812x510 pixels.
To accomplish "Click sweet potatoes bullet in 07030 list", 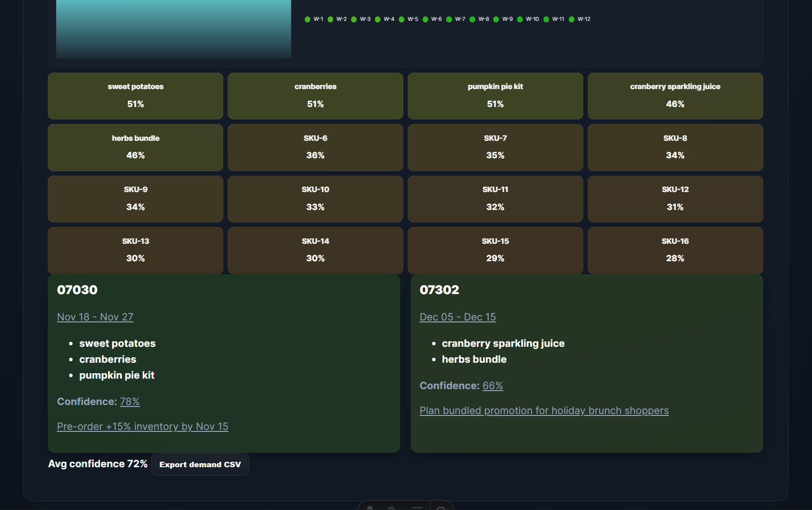I will click(x=117, y=343).
